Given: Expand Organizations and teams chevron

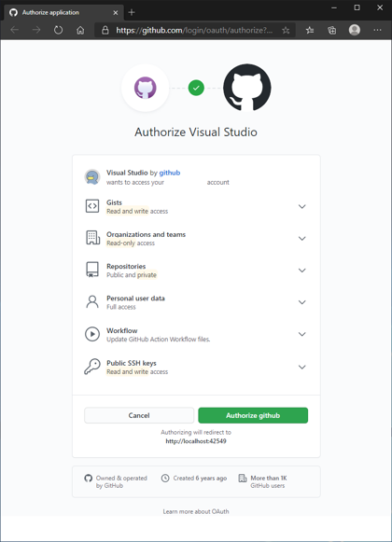Looking at the screenshot, I should click(x=302, y=239).
